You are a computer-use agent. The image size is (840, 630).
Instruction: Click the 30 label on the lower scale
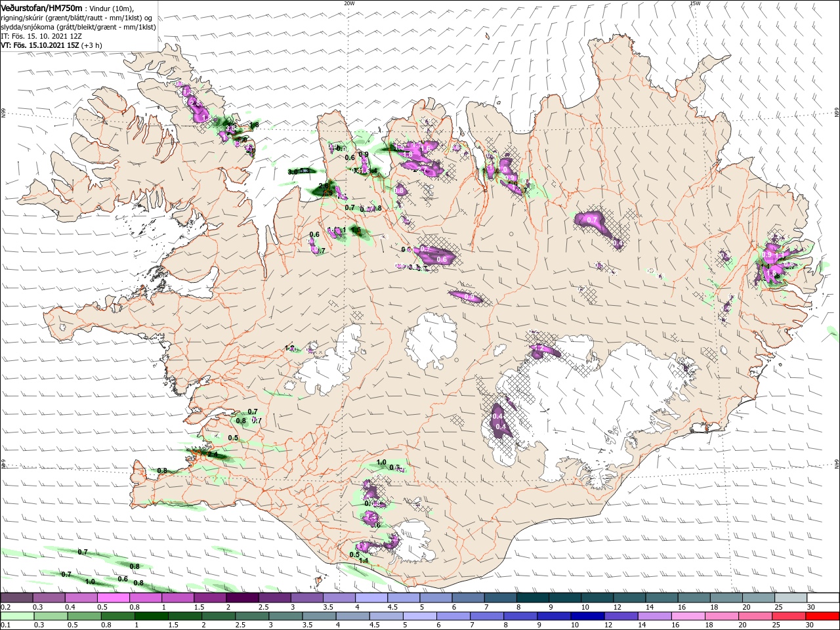point(809,625)
